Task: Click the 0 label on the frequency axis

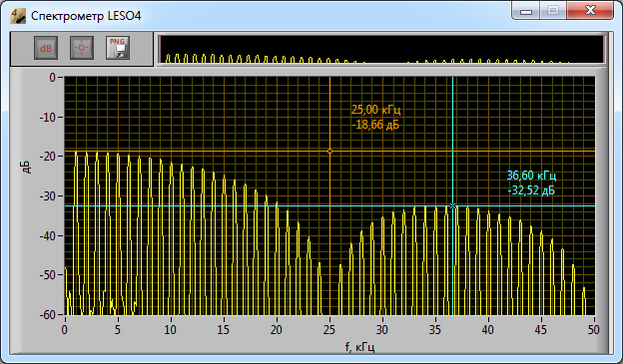Action: pos(64,330)
